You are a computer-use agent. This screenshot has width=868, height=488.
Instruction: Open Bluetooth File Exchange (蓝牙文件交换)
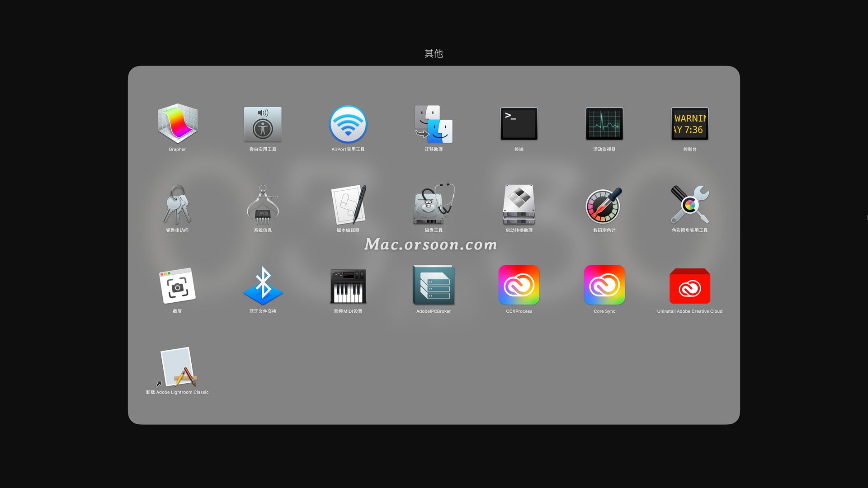click(x=263, y=286)
